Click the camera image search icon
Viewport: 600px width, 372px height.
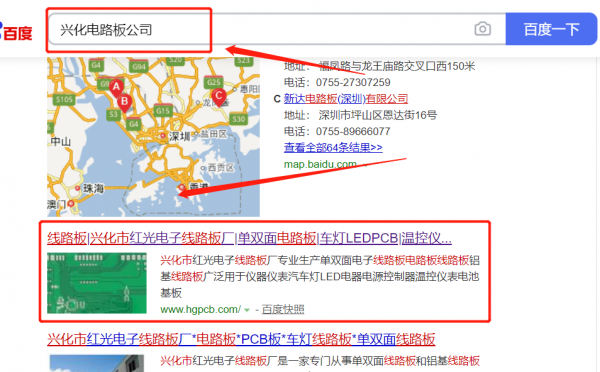pyautogui.click(x=483, y=29)
